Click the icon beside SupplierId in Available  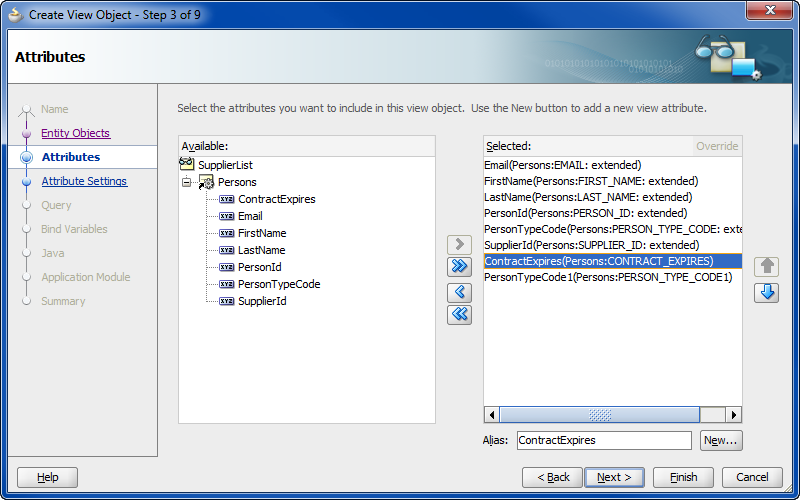(227, 301)
